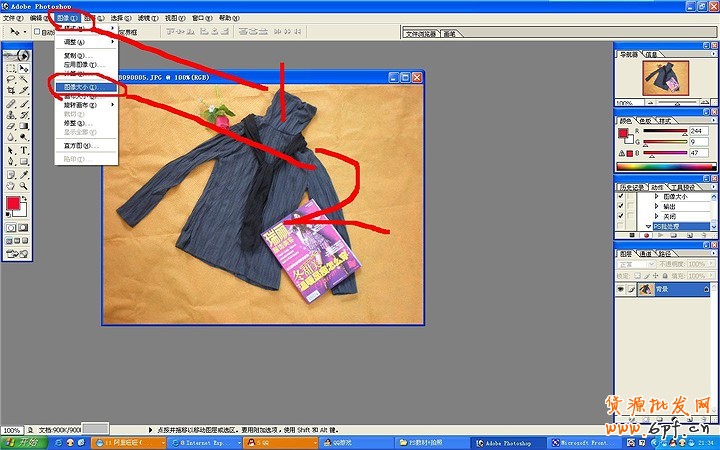Click the Windows Start button
720x450 pixels.
[20, 441]
